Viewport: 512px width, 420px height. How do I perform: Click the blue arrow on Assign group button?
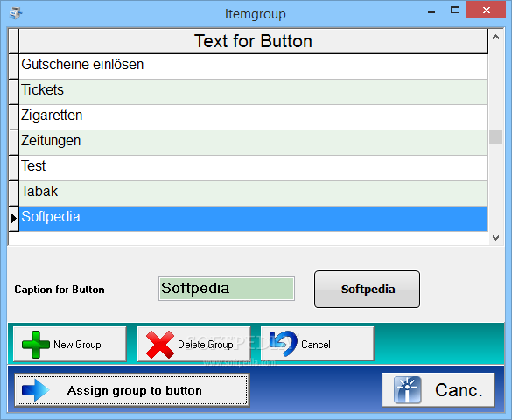pos(36,390)
